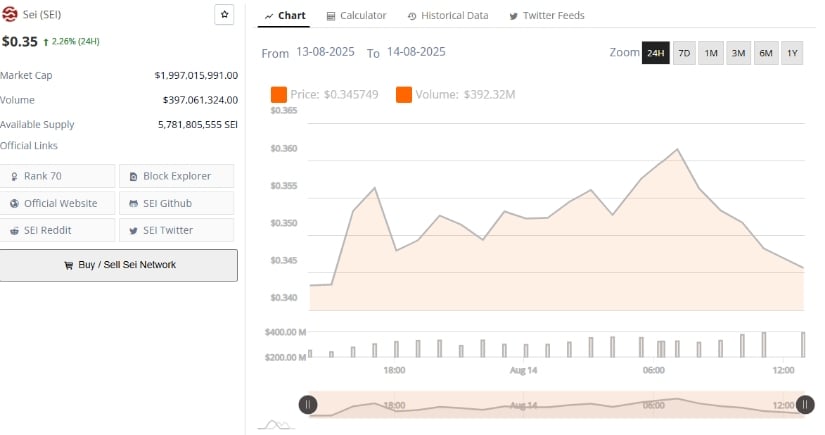Image resolution: width=825 pixels, height=435 pixels.
Task: Click the Aug 14 axis label under the volume bars
Action: pyautogui.click(x=524, y=370)
